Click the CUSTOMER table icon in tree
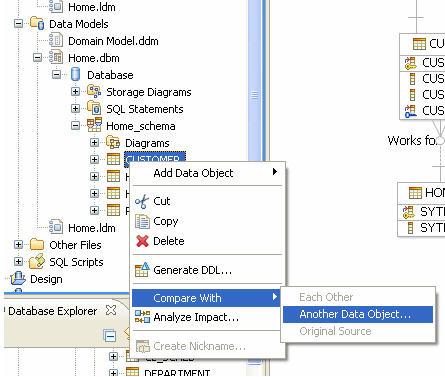445x377 pixels. 113,159
